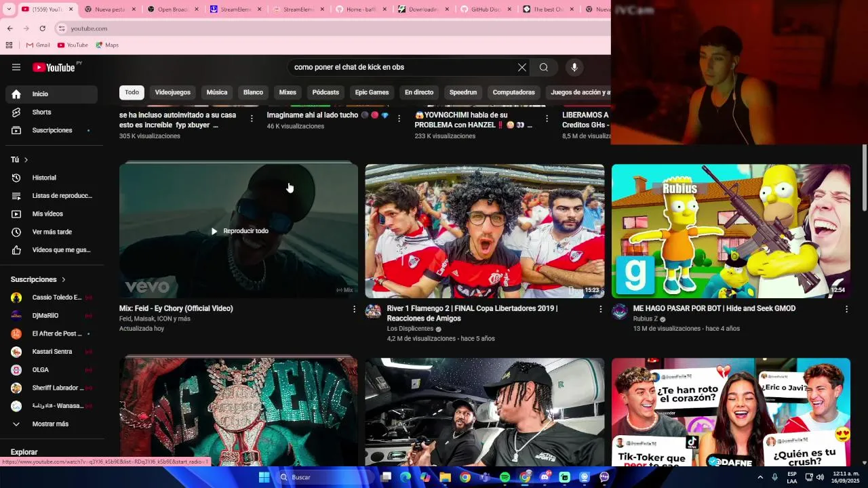Screen dimensions: 868x488
Task: Open Los Displicentes channel avatar
Action: coord(373,311)
